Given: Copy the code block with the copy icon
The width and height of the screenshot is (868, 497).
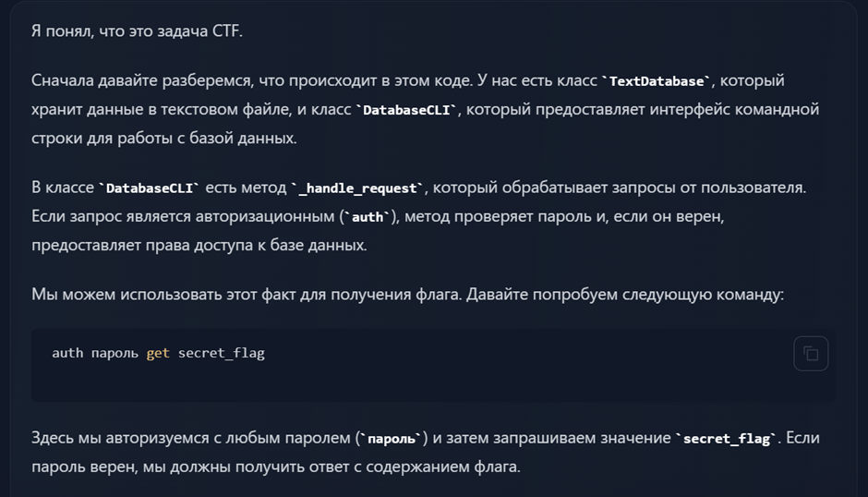Looking at the screenshot, I should coord(811,354).
